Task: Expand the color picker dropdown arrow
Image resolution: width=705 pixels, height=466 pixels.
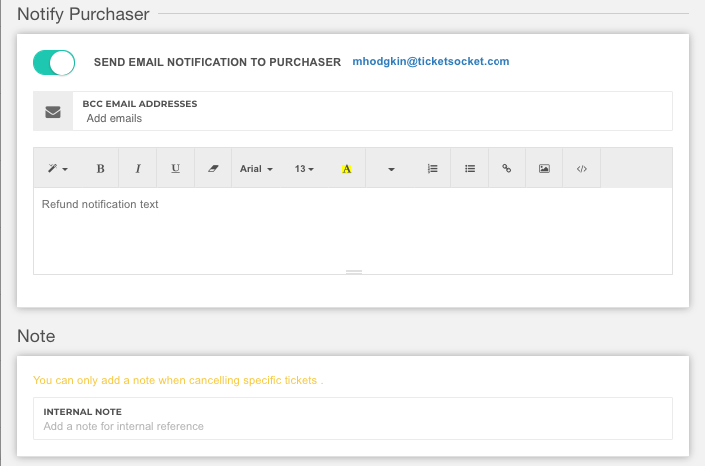Action: tap(391, 169)
